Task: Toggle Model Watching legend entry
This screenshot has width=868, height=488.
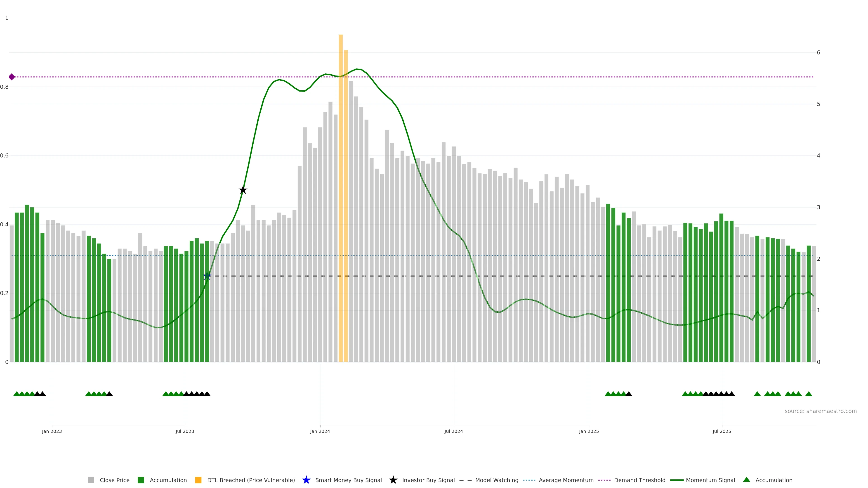Action: click(496, 480)
